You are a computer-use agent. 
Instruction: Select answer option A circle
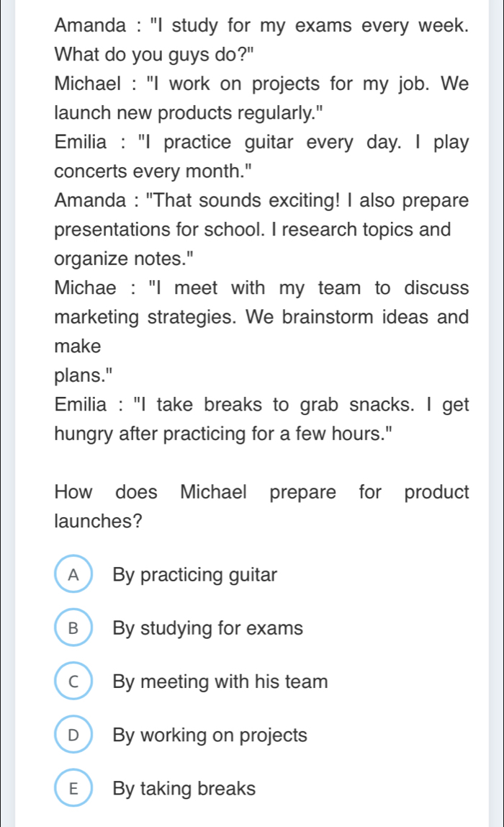(73, 576)
